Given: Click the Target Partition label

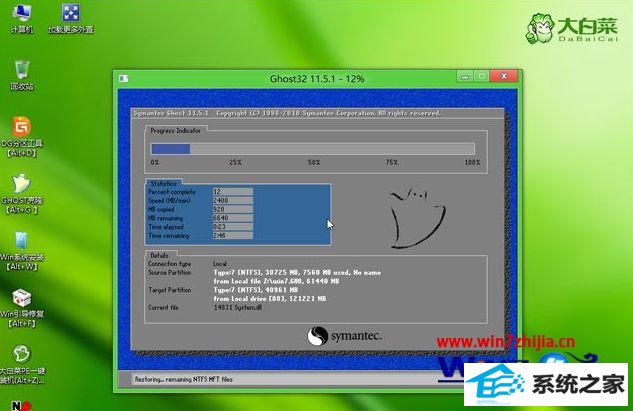Looking at the screenshot, I should (170, 290).
